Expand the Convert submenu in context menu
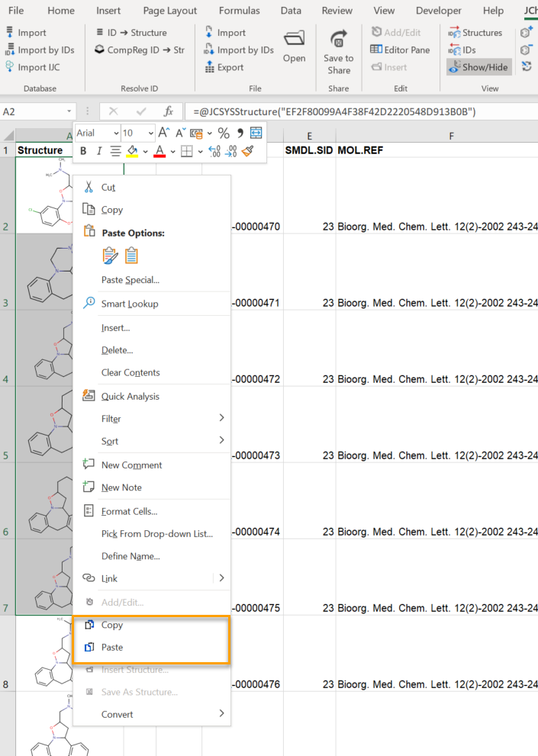 tap(221, 714)
